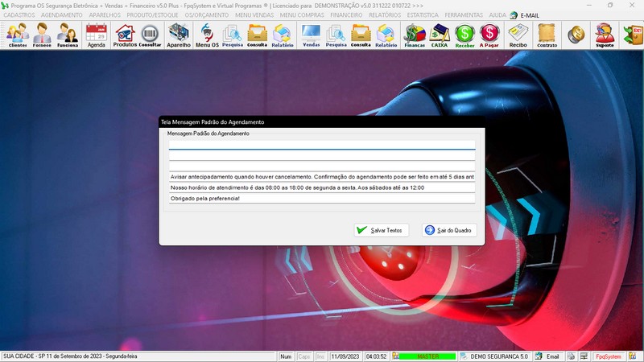Open the CAIXA cash register icon
The image size is (644, 362).
click(x=440, y=35)
